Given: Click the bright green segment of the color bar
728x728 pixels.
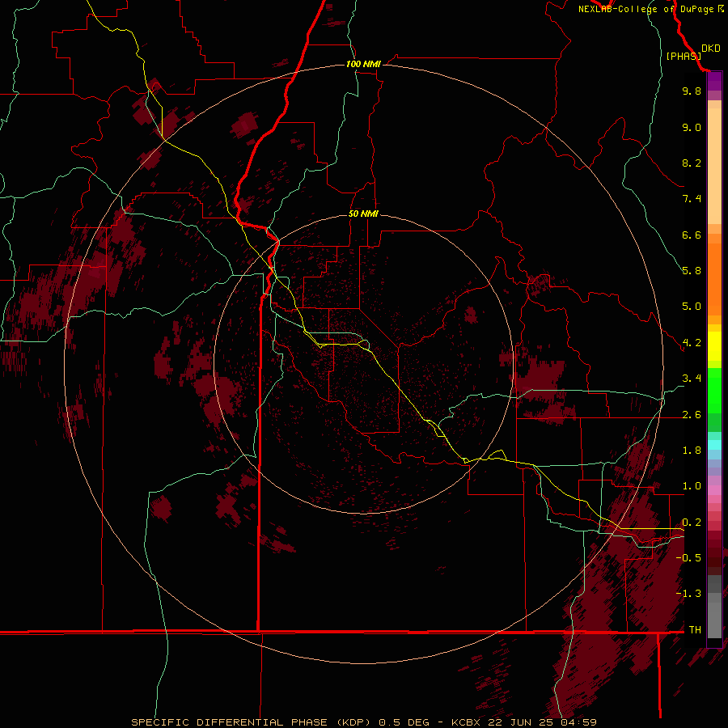Looking at the screenshot, I should click(714, 390).
